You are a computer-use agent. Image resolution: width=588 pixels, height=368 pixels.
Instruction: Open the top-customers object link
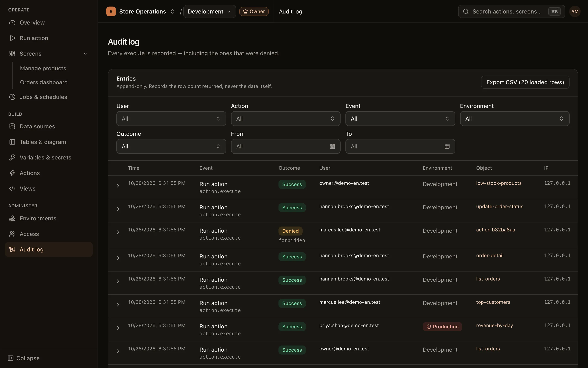(493, 302)
